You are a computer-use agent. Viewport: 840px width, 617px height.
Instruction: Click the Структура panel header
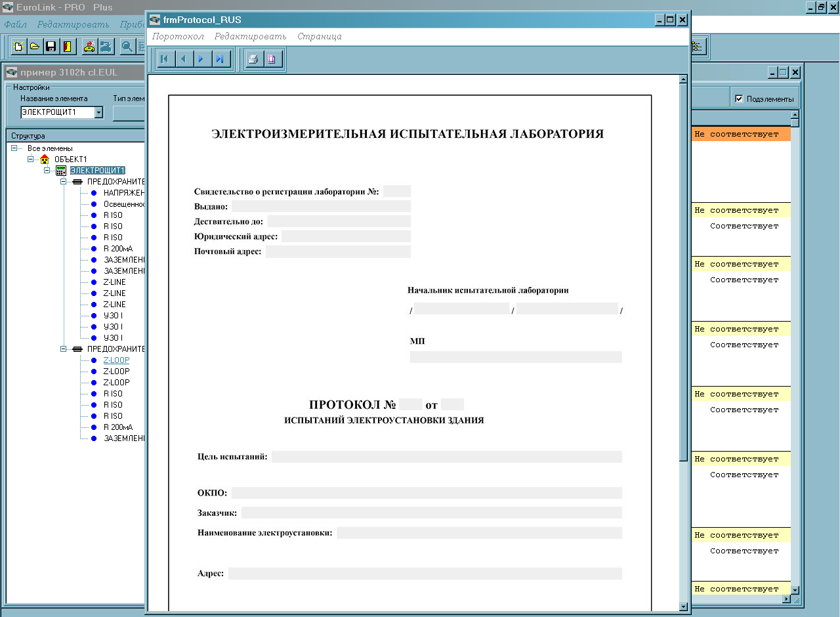(75, 136)
